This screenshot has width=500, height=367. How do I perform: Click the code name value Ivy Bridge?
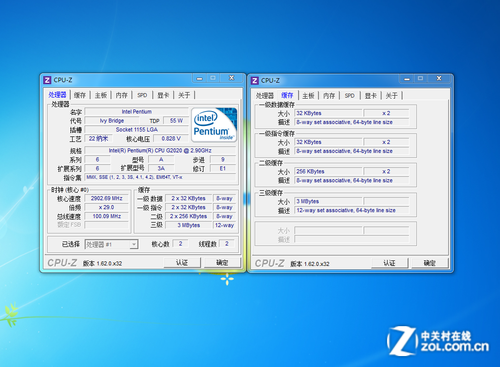tap(112, 121)
